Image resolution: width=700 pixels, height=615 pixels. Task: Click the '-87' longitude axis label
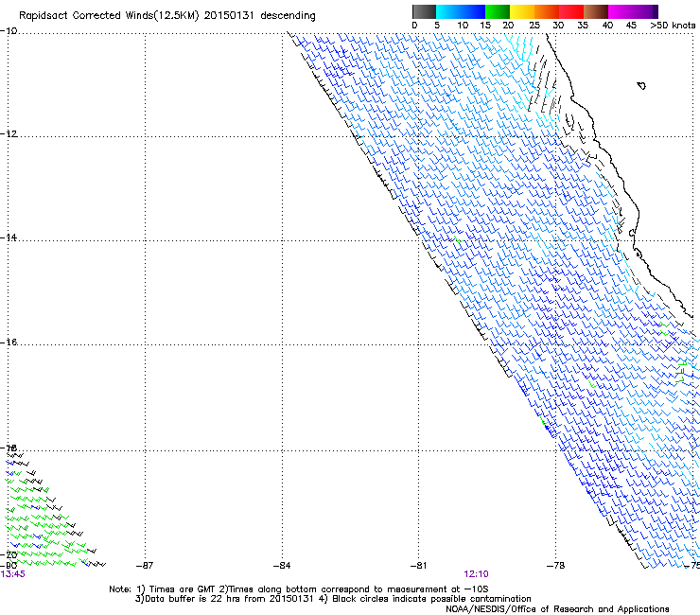(x=145, y=566)
